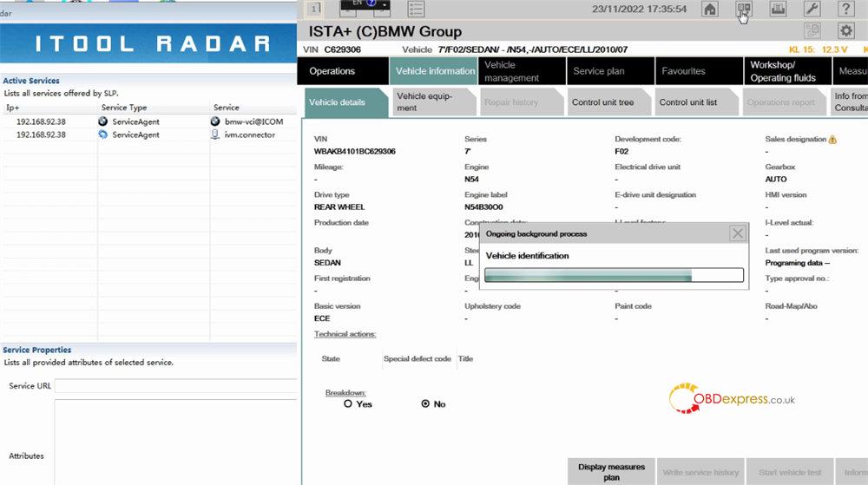This screenshot has height=485, width=868.
Task: Click the first 192.168.92.38 IP cell
Action: click(x=41, y=121)
